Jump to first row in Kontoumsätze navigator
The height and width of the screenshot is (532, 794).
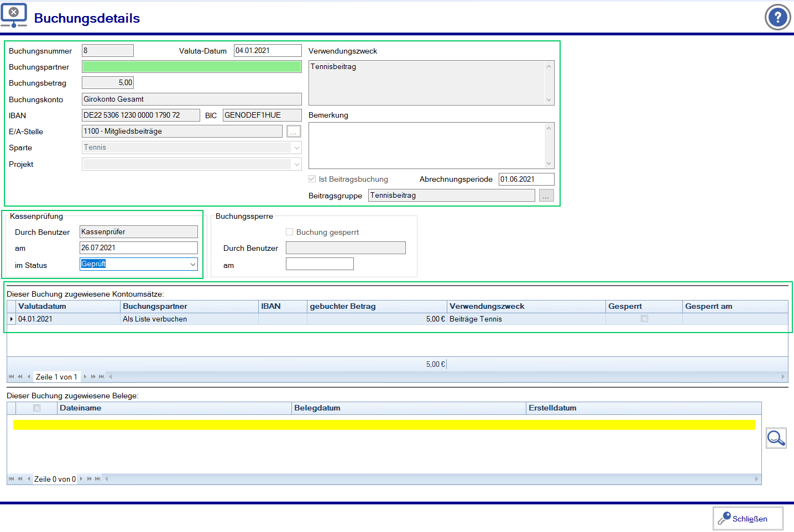[12, 377]
